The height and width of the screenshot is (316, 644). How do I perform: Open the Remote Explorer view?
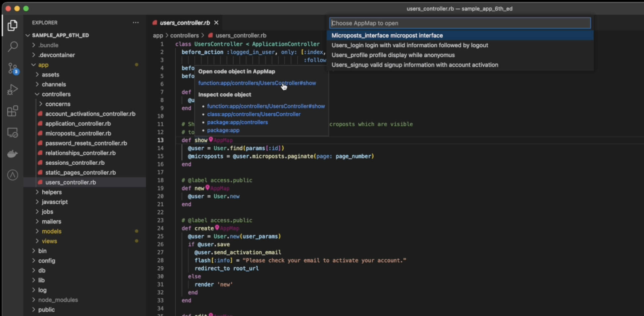13,132
